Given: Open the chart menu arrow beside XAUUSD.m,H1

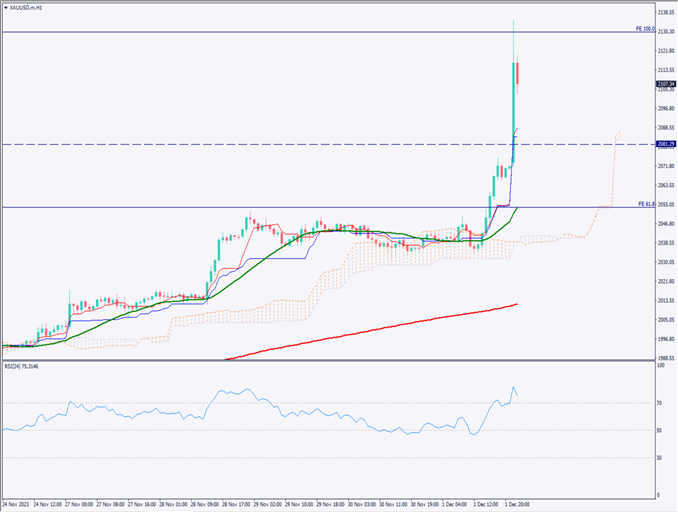Looking at the screenshot, I should pyautogui.click(x=5, y=6).
